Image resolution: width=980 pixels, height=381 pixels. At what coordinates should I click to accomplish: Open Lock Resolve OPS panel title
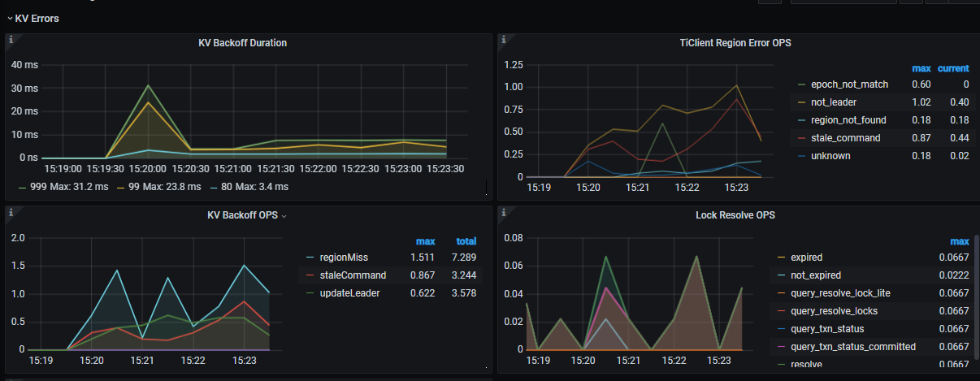[x=735, y=215]
